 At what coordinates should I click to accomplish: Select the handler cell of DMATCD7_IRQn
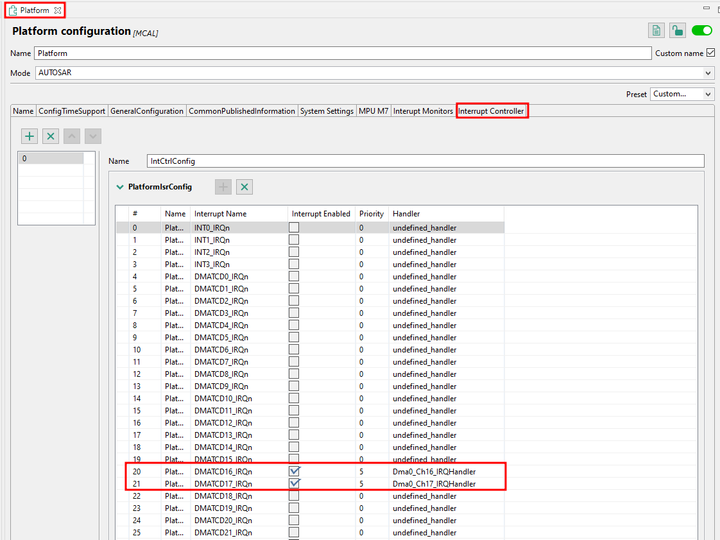tap(424, 362)
